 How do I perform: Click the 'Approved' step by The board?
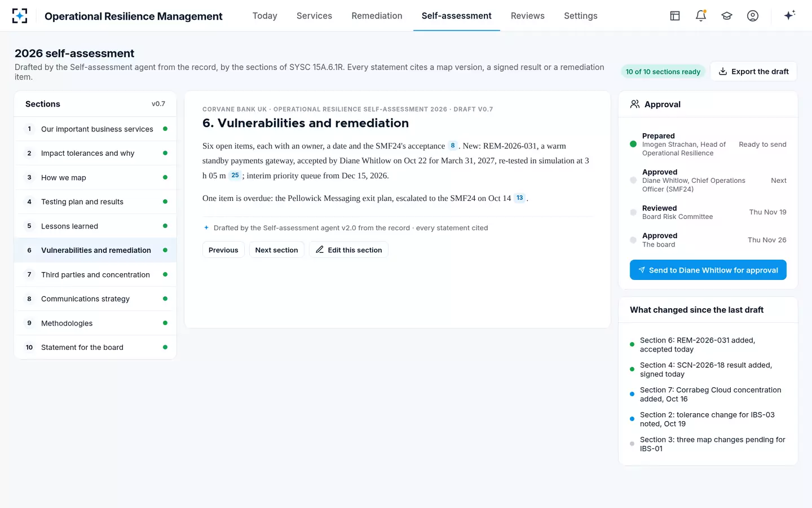[708, 240]
